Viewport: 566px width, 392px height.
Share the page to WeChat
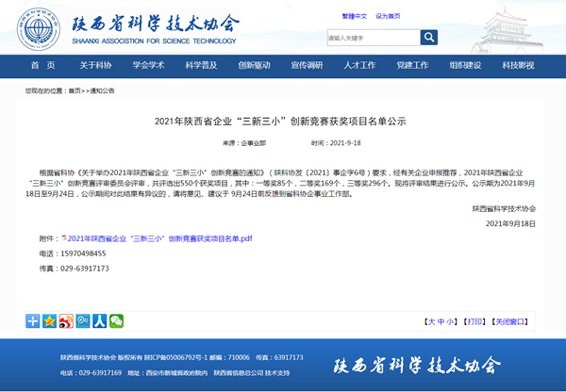point(116,321)
